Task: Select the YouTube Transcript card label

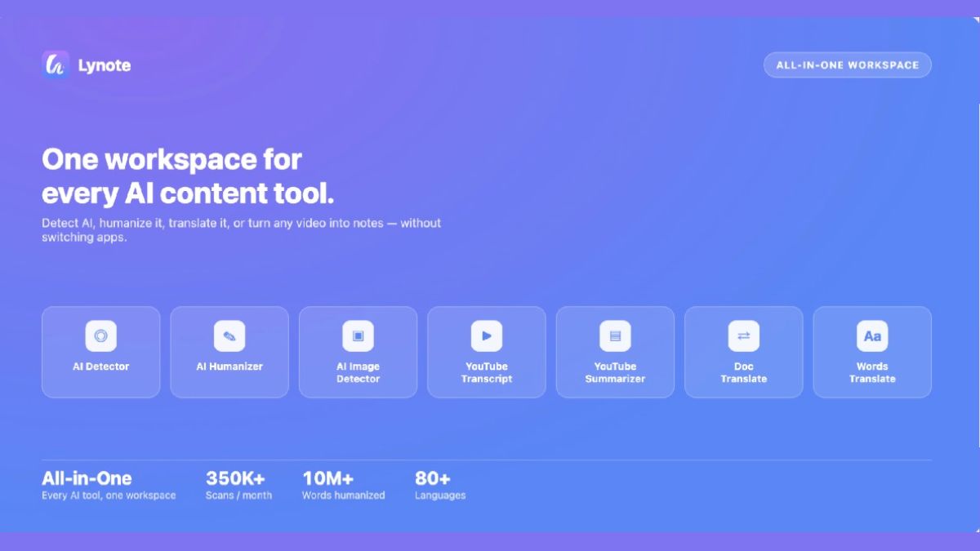Action: pos(487,372)
